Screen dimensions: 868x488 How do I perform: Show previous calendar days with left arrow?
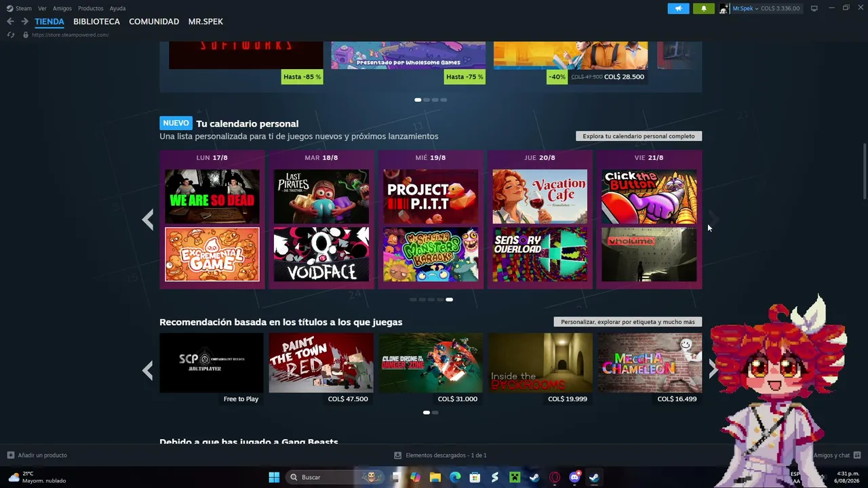click(x=148, y=220)
